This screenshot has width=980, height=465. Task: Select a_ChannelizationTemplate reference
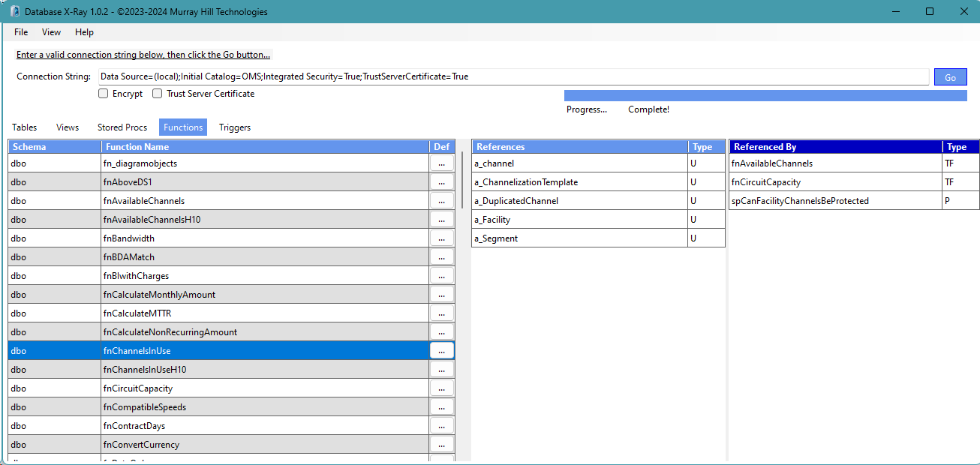pos(580,181)
